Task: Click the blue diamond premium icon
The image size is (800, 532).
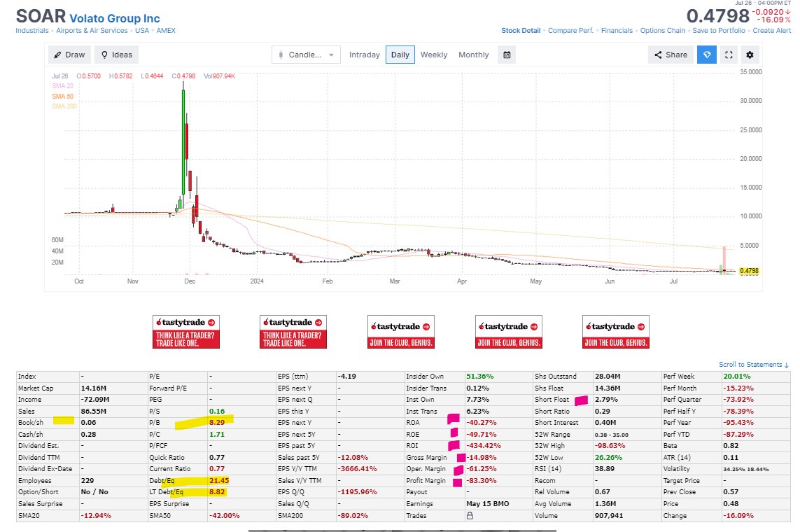Action: (707, 55)
